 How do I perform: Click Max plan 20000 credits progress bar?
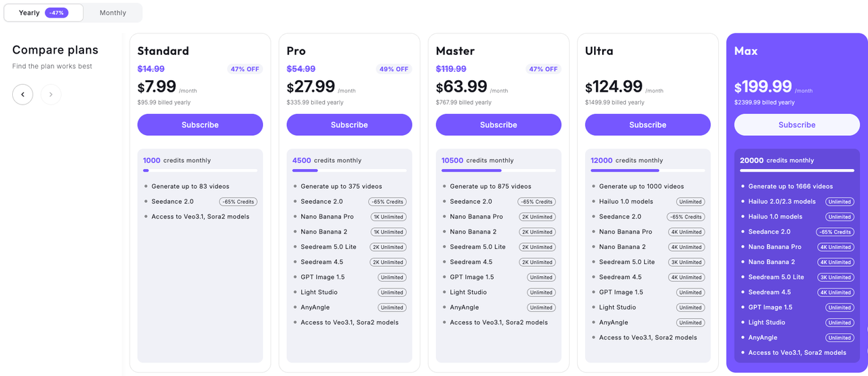point(797,170)
